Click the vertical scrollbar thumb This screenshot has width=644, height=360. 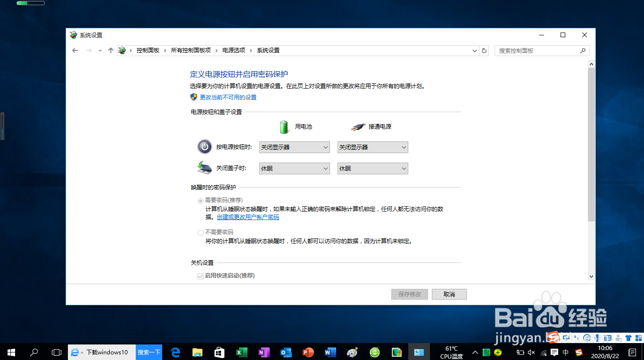(591, 144)
